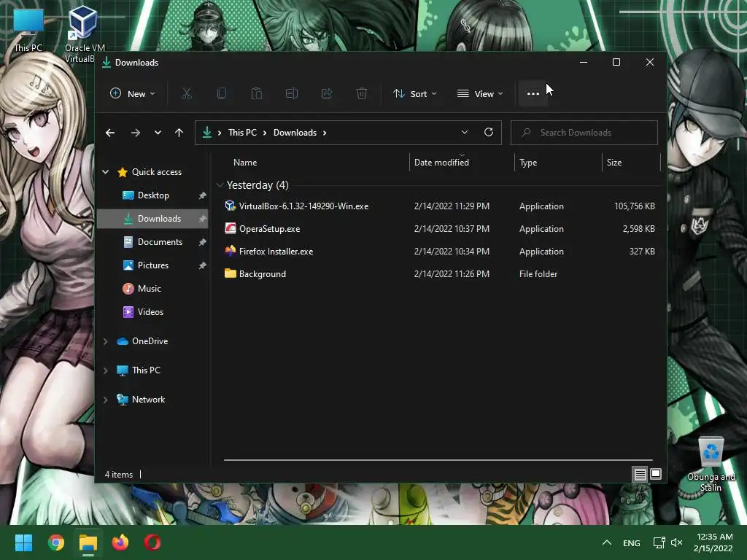
Task: Go back with the left arrow
Action: 110,133
